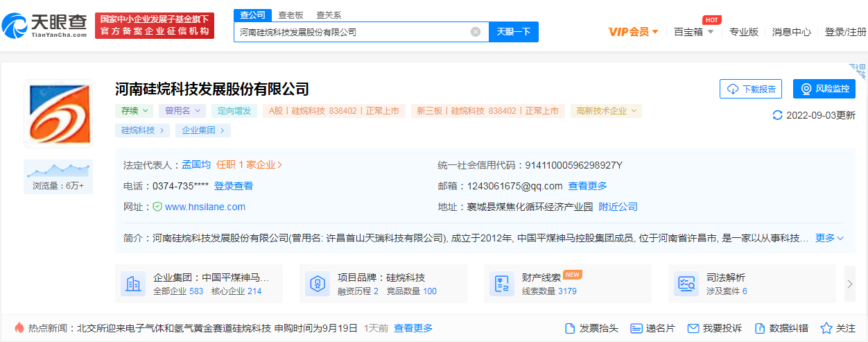
Task: Click 任职 1 家企业 link
Action: (250, 165)
